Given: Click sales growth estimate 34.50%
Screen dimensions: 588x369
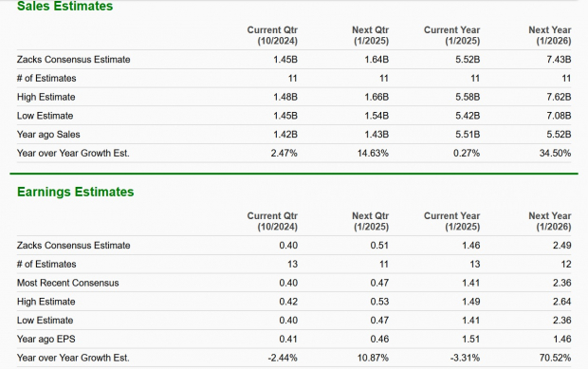Looking at the screenshot, I should (x=555, y=153).
